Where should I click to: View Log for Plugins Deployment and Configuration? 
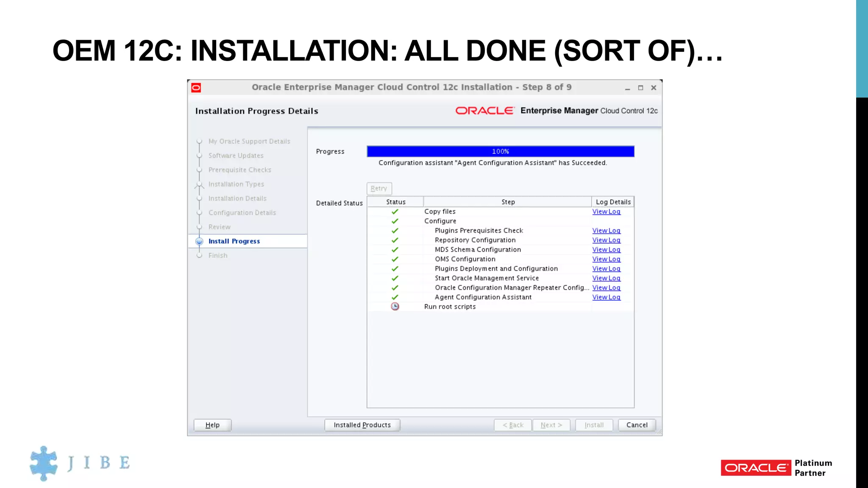click(606, 269)
